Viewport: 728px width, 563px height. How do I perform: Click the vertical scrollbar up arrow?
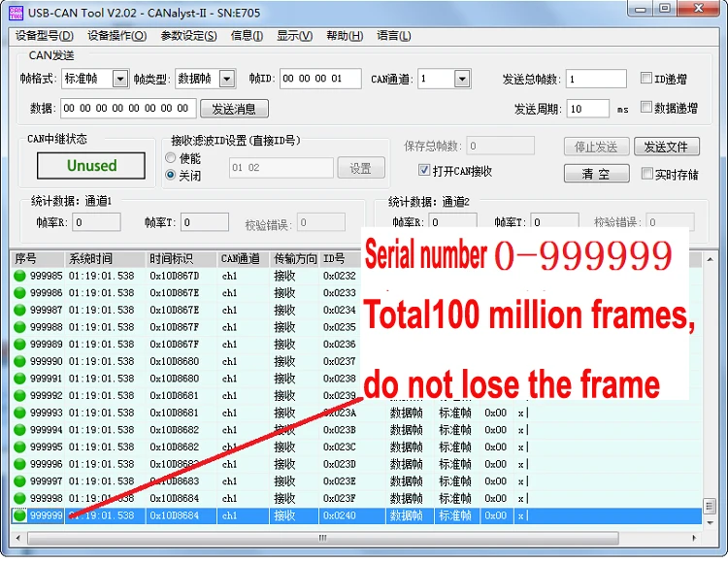(710, 260)
